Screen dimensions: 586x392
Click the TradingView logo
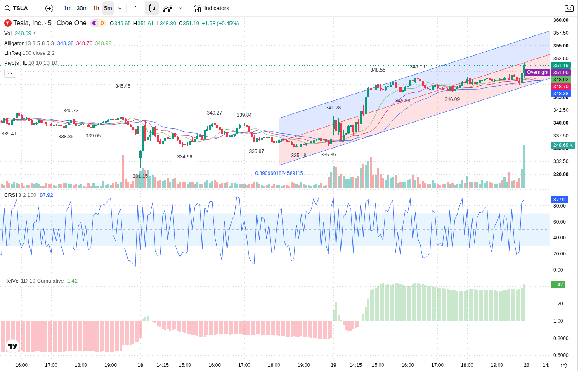[13, 347]
